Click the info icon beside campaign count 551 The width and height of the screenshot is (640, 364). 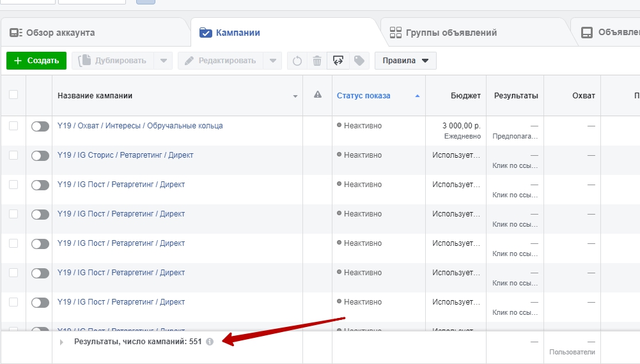210,342
